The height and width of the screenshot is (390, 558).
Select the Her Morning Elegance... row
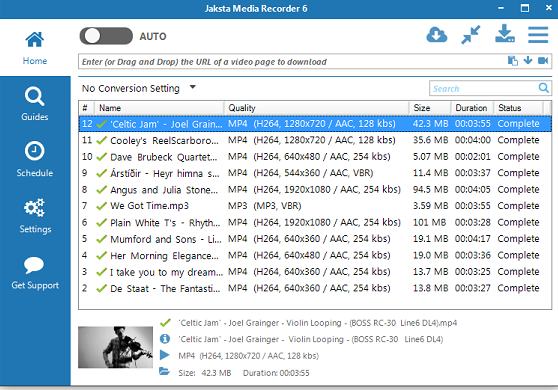point(315,255)
